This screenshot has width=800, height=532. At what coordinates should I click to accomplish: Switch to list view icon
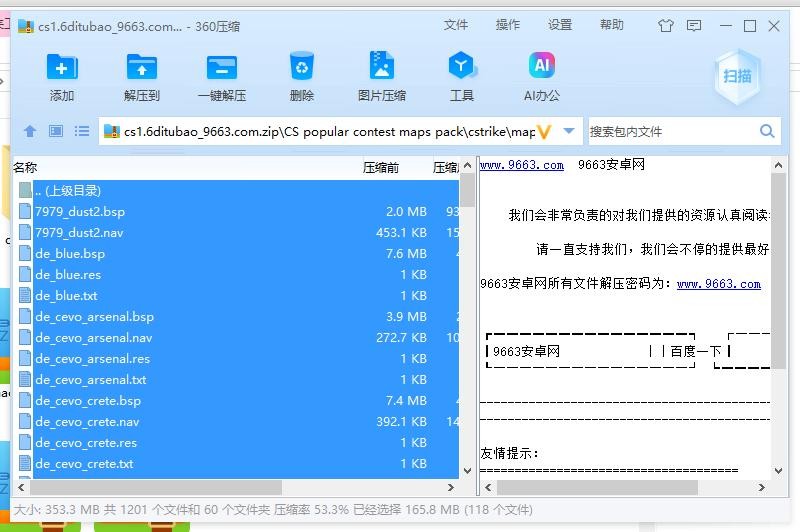coord(82,131)
